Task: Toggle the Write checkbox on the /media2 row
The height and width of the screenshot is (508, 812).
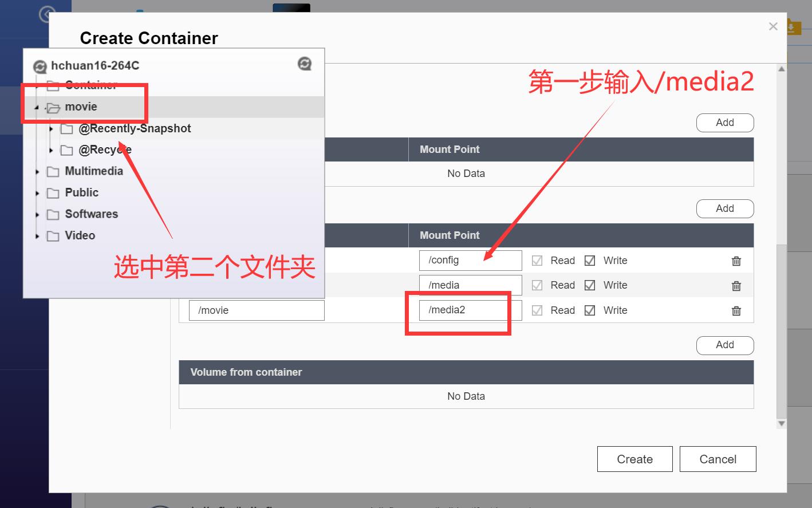Action: (x=590, y=310)
